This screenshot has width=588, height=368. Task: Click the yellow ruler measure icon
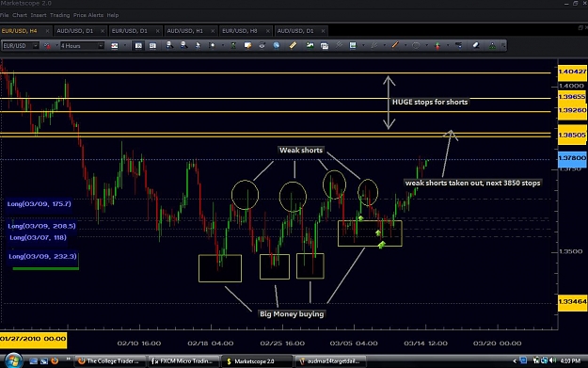click(x=293, y=45)
